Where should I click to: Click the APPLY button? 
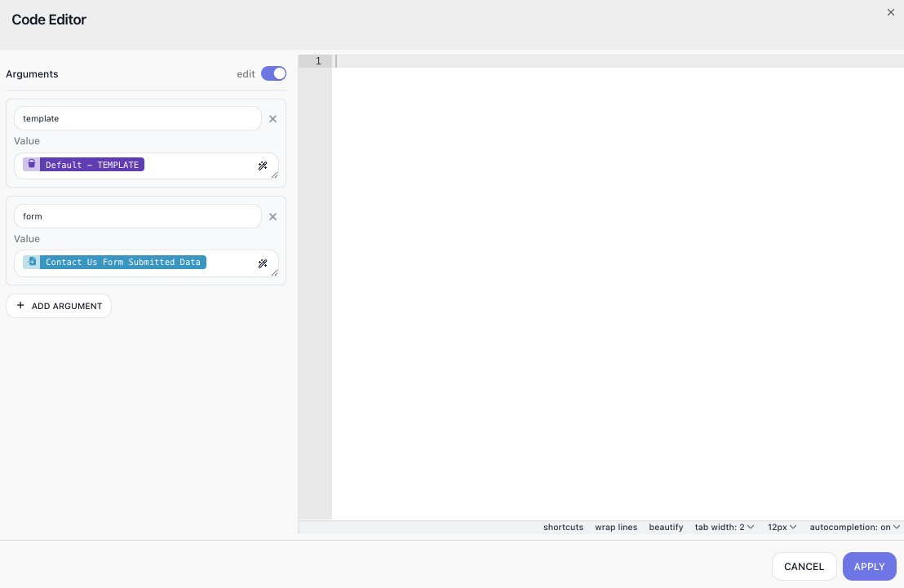pyautogui.click(x=870, y=566)
